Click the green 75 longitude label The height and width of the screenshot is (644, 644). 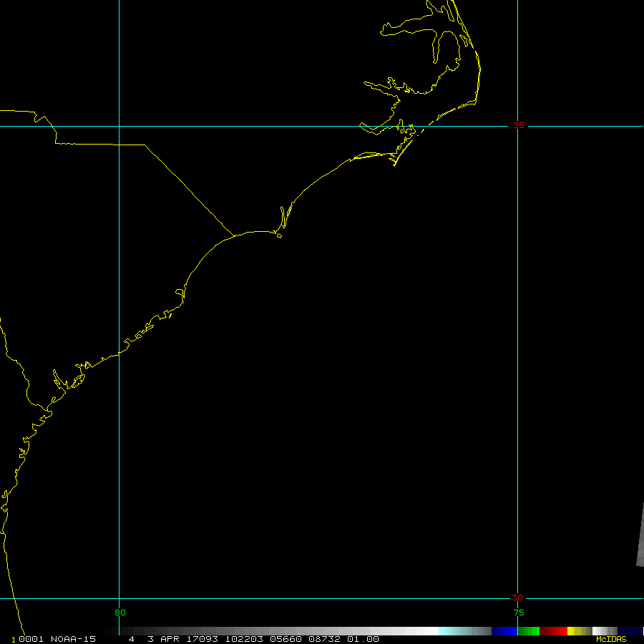point(519,613)
